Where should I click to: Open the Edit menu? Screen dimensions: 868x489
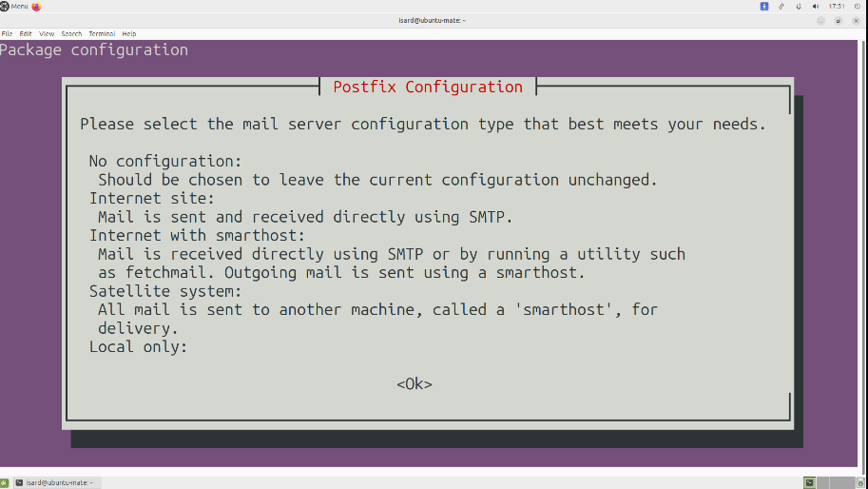click(26, 34)
